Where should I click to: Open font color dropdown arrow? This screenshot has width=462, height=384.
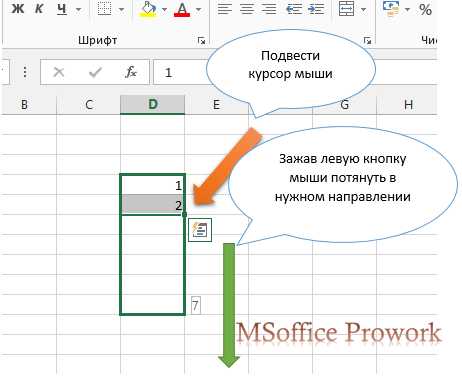pyautogui.click(x=199, y=9)
